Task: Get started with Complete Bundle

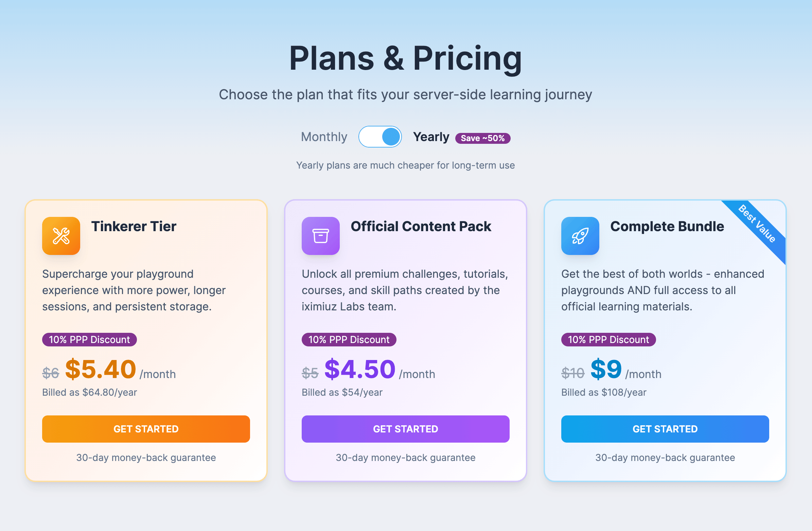Action: tap(665, 429)
